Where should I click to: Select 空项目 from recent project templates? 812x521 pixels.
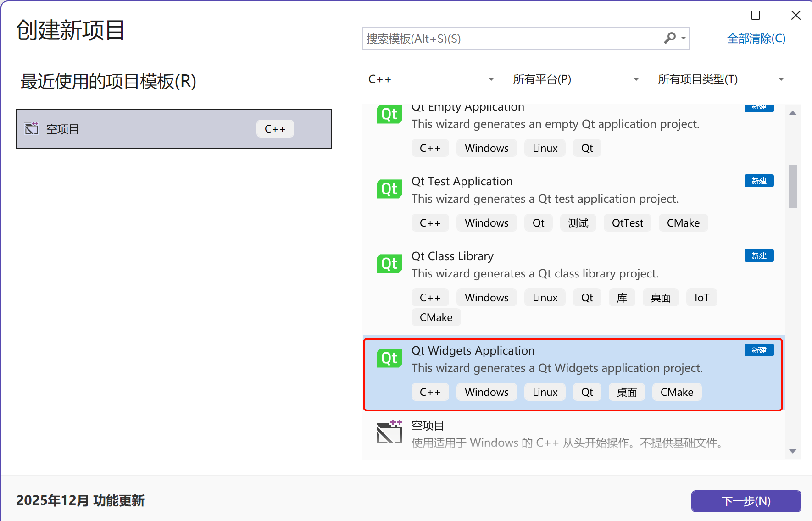click(174, 129)
